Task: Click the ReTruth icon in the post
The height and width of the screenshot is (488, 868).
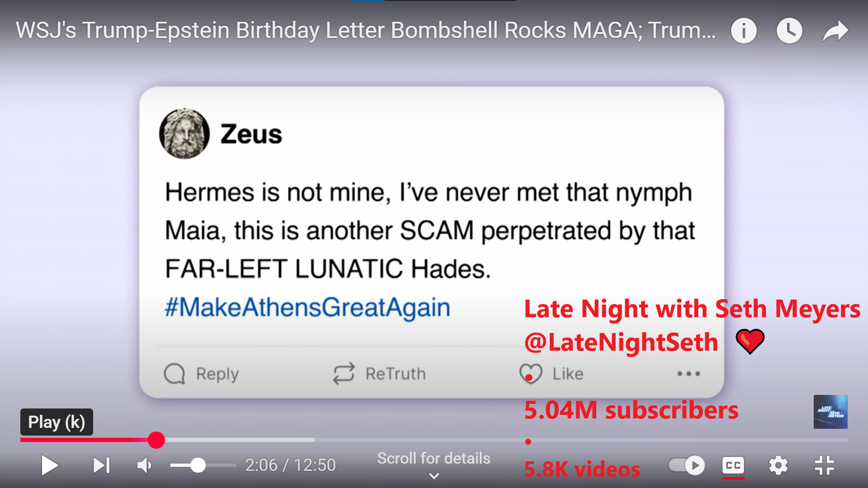Action: (344, 374)
